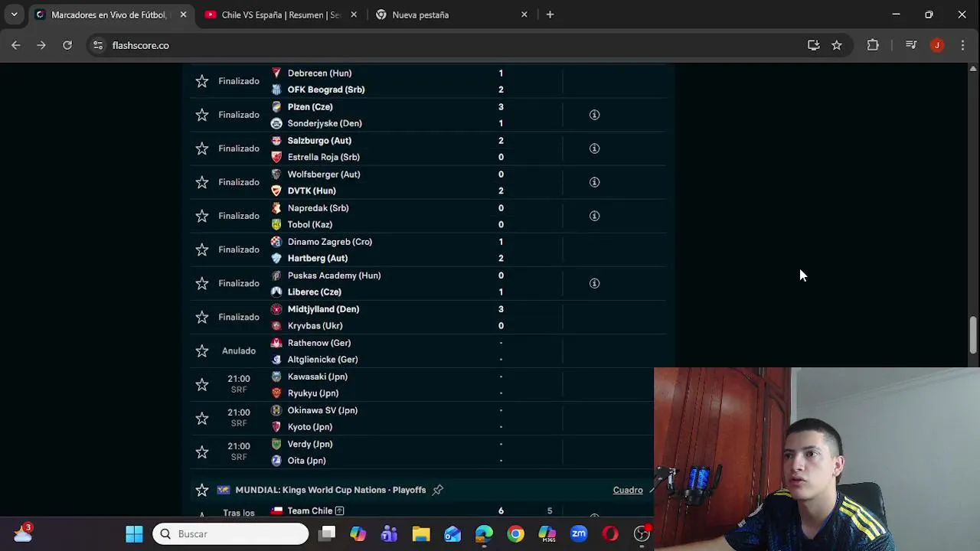Close the Nueva pestaña tab
The width and height of the screenshot is (980, 551).
[524, 15]
